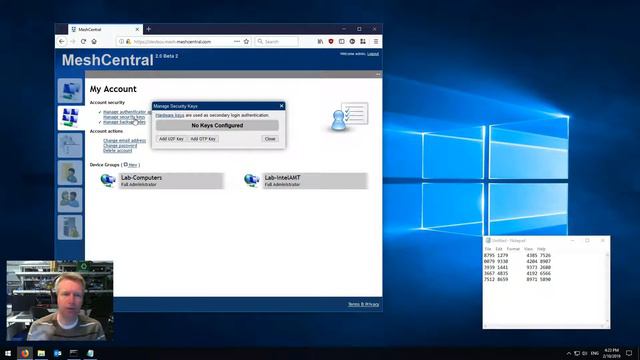The height and width of the screenshot is (360, 640).
Task: Click Firefox taskbar icon
Action: point(25,353)
